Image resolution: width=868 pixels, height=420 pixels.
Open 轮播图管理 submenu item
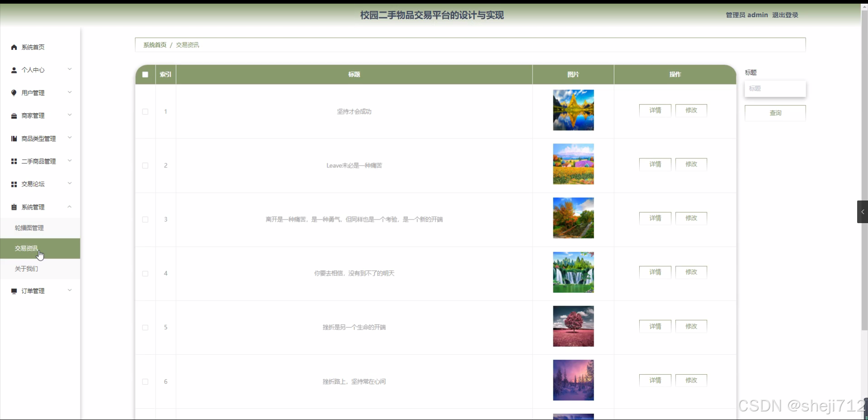40,228
